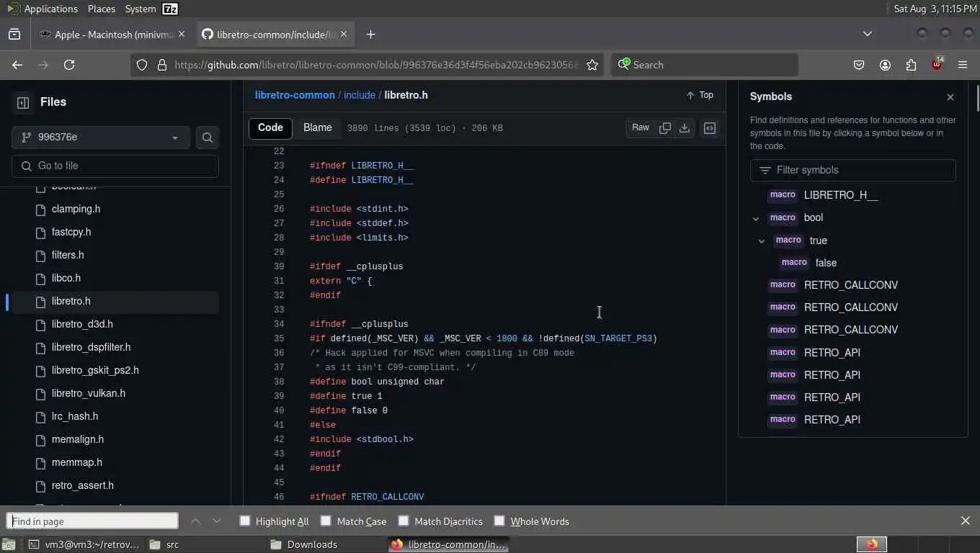Open the System menu
980x553 pixels.
tap(140, 9)
